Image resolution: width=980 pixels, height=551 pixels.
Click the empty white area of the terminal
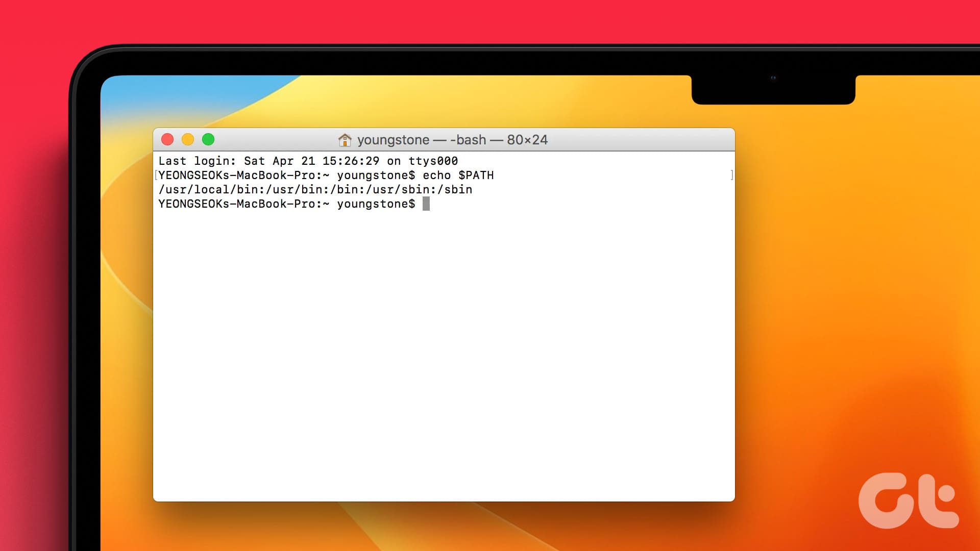coord(443,352)
